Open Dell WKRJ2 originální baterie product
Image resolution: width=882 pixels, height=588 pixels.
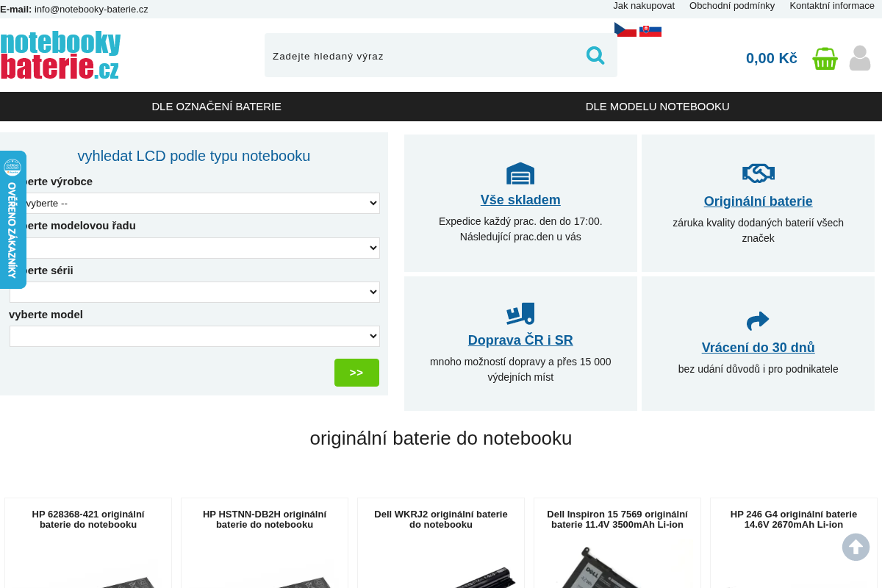tap(441, 519)
